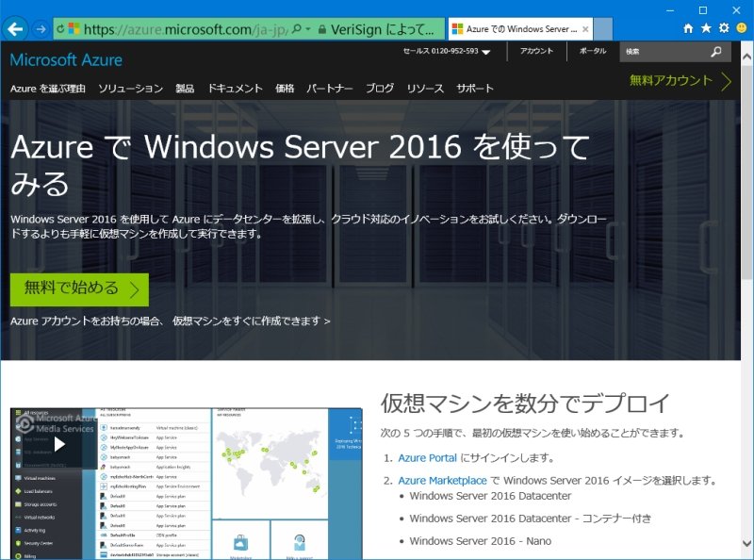This screenshot has height=560, width=754.
Task: Open the サポート menu
Action: [x=475, y=89]
